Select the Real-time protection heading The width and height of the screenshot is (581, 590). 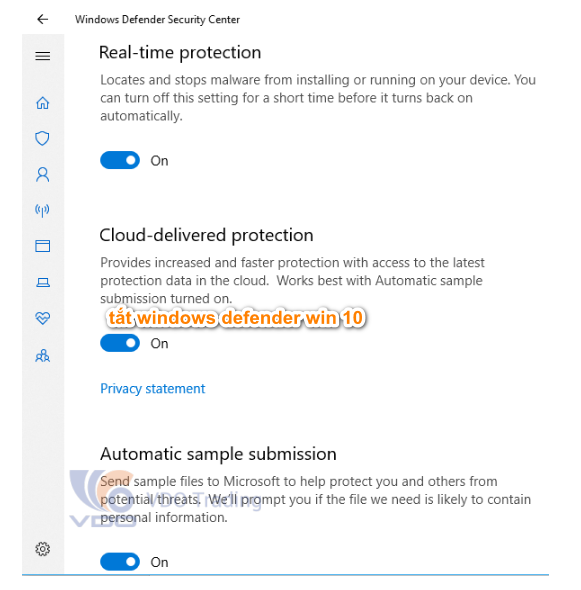180,52
